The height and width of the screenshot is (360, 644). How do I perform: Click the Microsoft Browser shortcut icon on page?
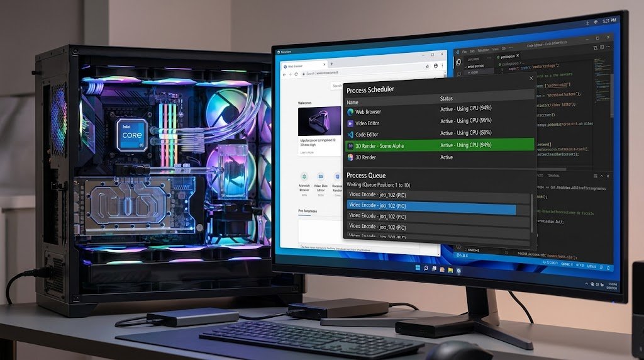(304, 176)
